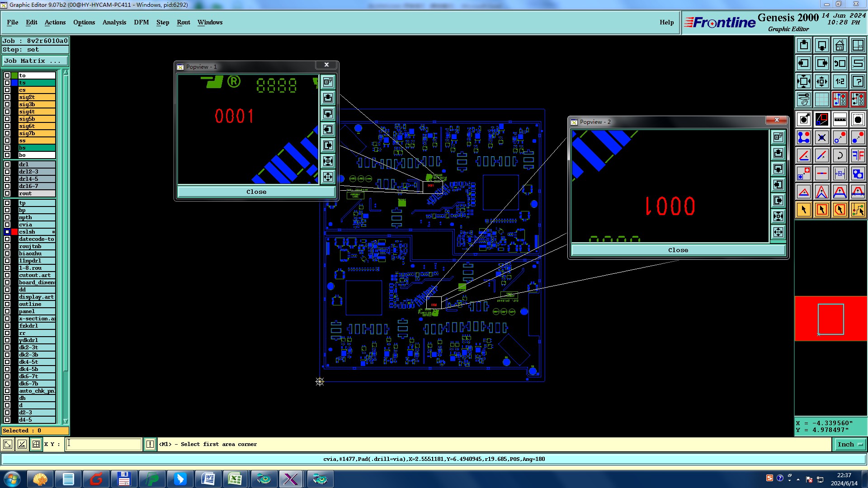868x488 pixels.
Task: Click the pan up icon in the right toolbar
Action: 804,45
